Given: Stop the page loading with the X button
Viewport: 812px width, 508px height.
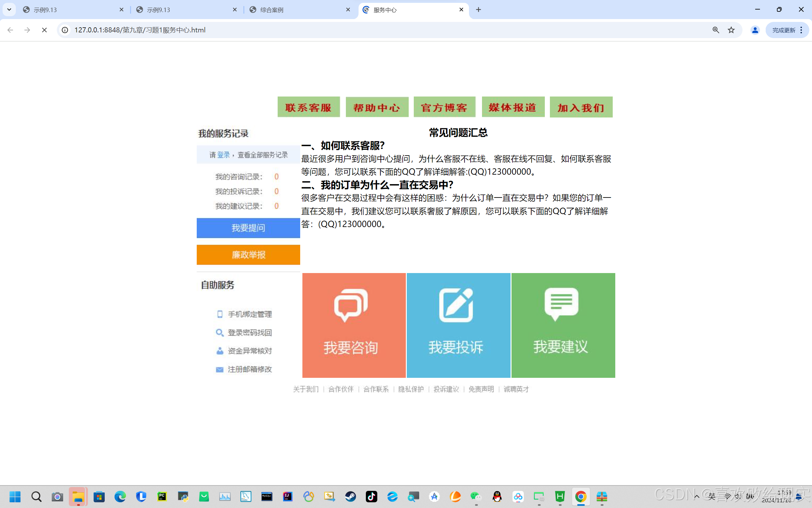Looking at the screenshot, I should click(x=44, y=30).
